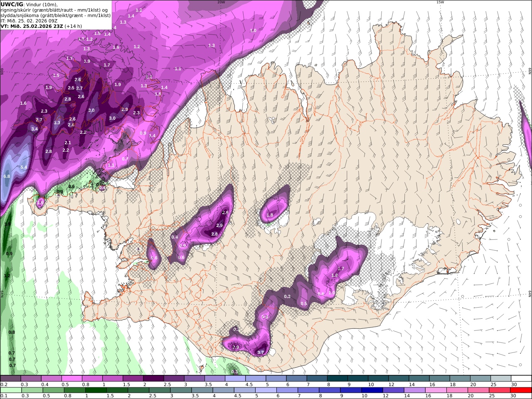The height and width of the screenshot is (399, 532).
Task: Pick the violet 12 swatch in the rain legend
Action: (x=393, y=390)
